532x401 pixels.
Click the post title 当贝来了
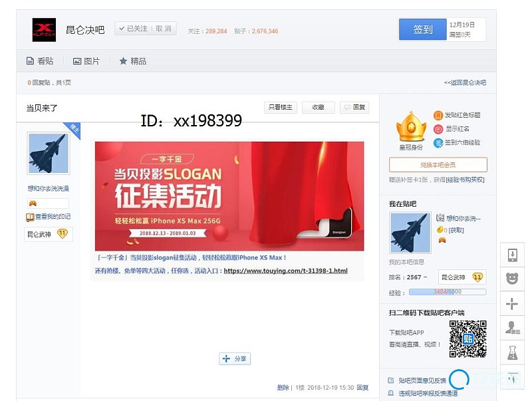coord(42,108)
